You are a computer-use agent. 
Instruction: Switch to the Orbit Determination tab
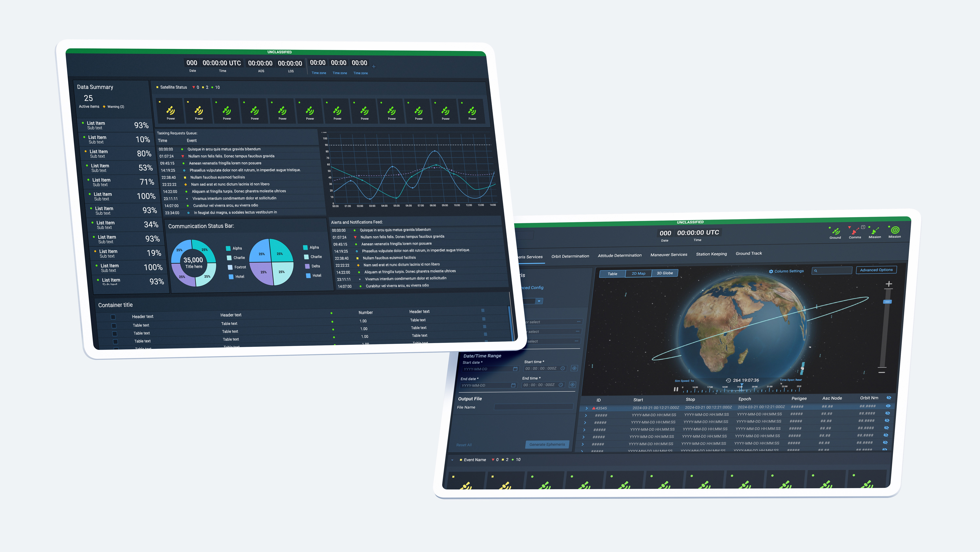pos(570,256)
